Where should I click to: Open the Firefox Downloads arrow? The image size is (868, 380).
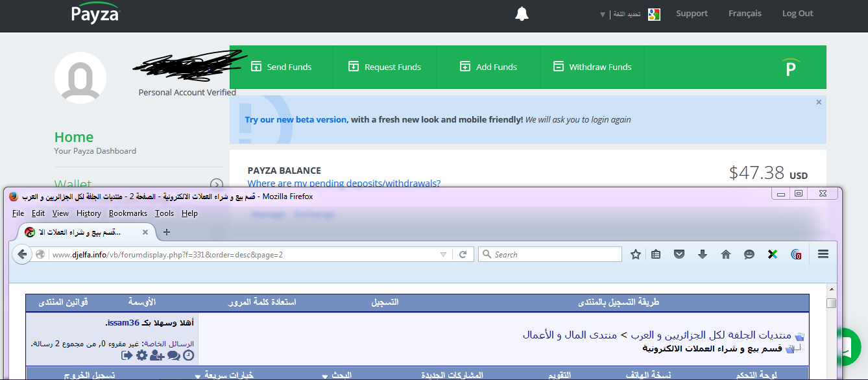point(702,255)
